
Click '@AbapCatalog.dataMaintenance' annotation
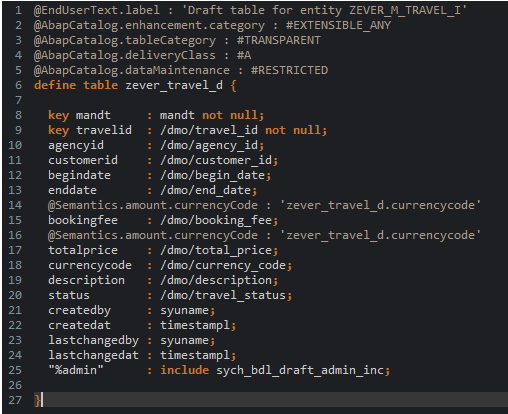tap(132, 70)
